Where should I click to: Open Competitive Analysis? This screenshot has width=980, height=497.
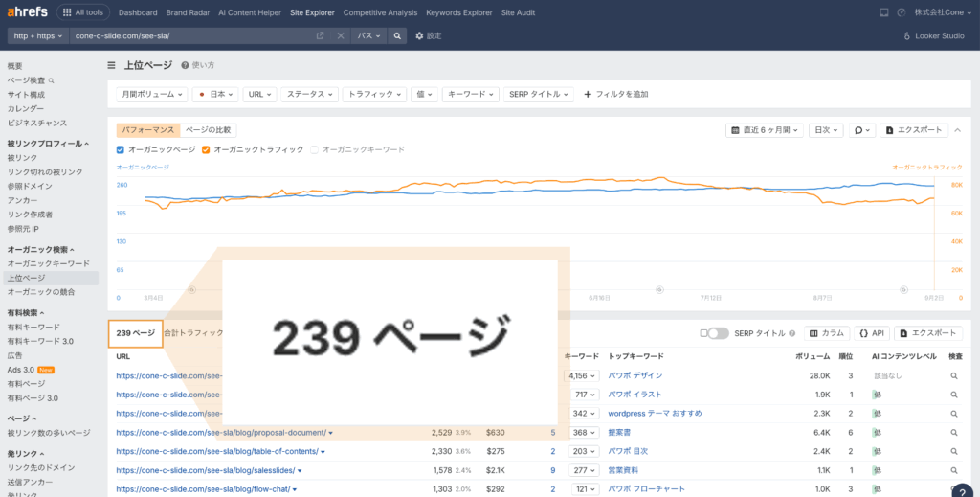tap(380, 12)
